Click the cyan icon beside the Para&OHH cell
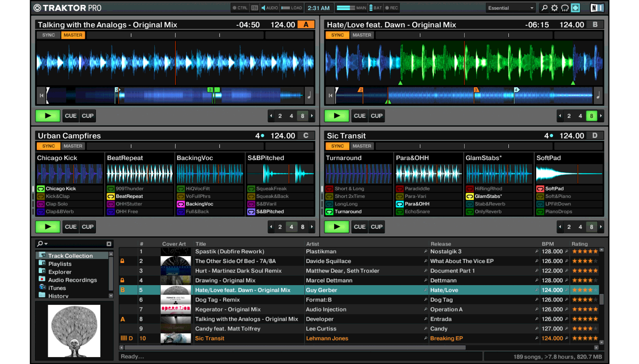Screen dimensions: 639x364 coord(400,204)
